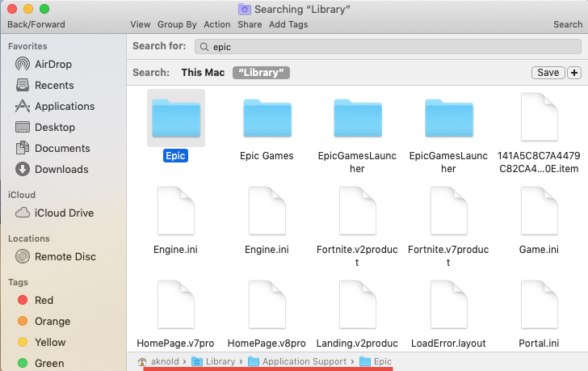Viewport: 588px width, 371px height.
Task: Click the Locations sidebar heading
Action: [29, 238]
